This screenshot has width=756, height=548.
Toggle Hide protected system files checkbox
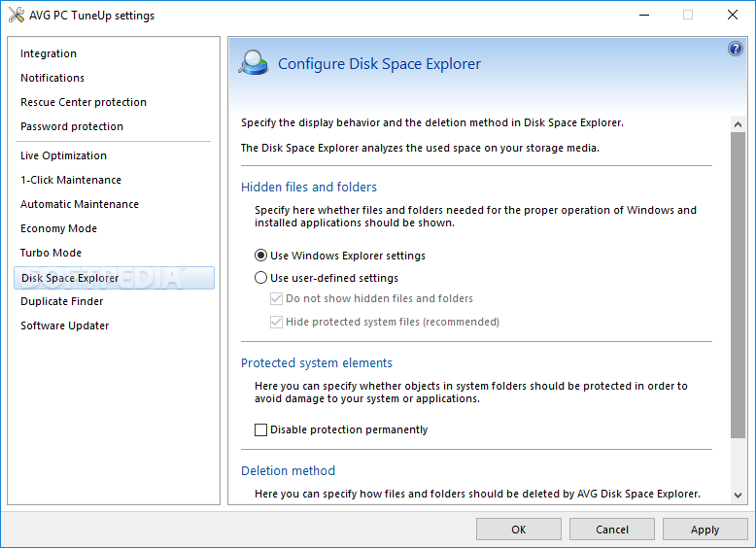coord(276,322)
